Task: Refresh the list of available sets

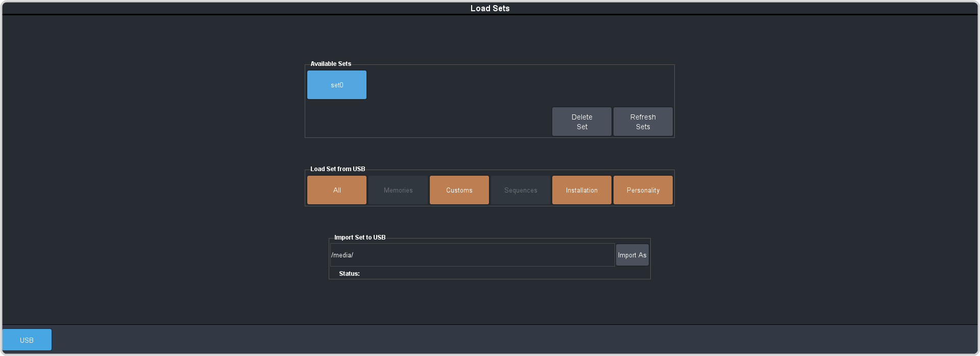Action: click(643, 122)
